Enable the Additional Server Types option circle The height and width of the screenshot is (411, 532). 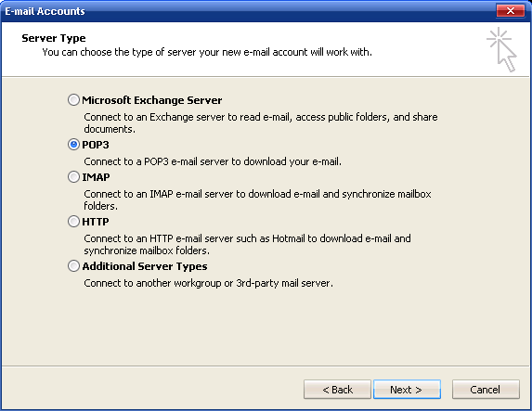(73, 266)
